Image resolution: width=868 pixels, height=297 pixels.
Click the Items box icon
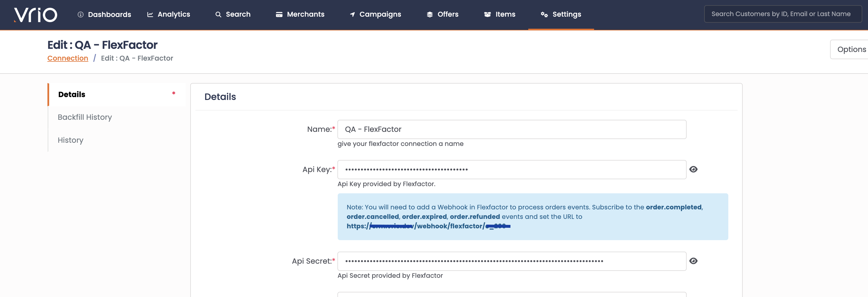(x=487, y=14)
